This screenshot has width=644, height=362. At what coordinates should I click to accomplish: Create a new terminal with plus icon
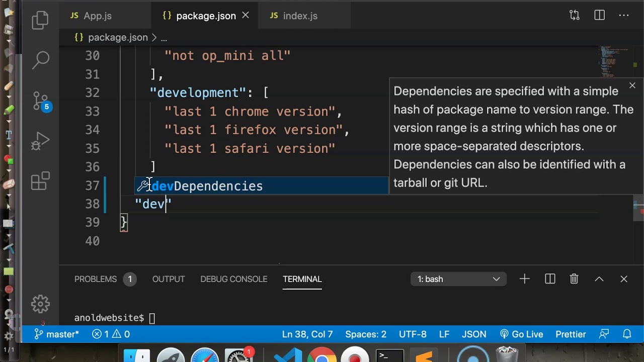525,279
